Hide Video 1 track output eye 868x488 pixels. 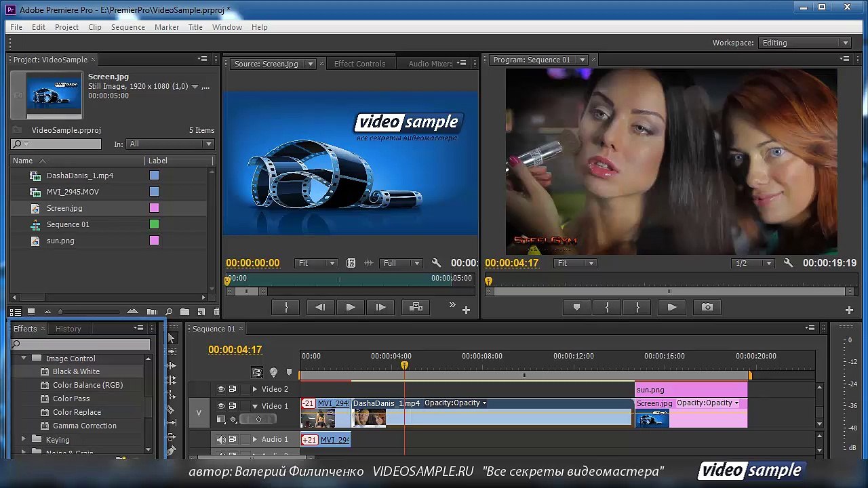coord(221,406)
